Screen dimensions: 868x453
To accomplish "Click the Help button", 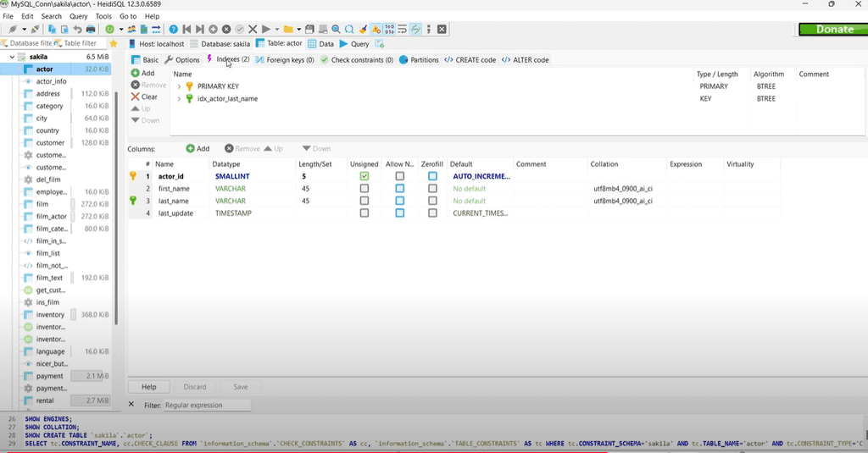I will point(148,387).
